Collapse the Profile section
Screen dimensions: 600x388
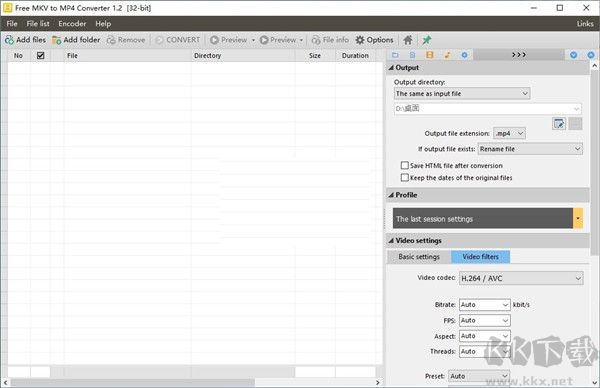(x=391, y=195)
